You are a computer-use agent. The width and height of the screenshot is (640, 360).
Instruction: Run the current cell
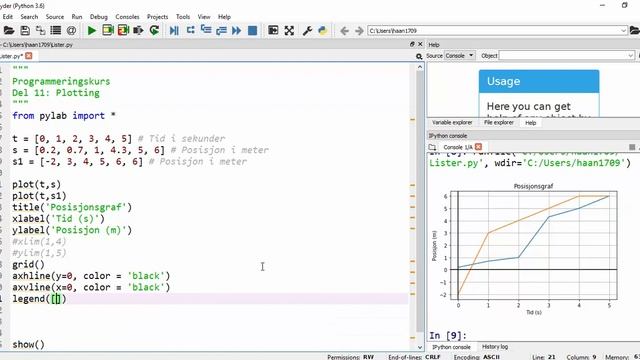point(108,31)
